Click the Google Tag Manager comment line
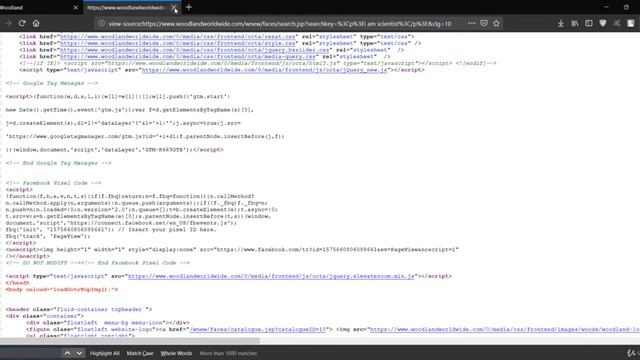The height and width of the screenshot is (360, 640). [x=52, y=83]
